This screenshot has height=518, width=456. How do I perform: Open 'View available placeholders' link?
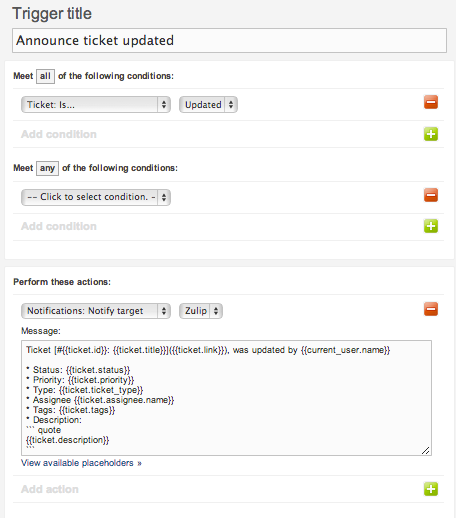tap(81, 463)
